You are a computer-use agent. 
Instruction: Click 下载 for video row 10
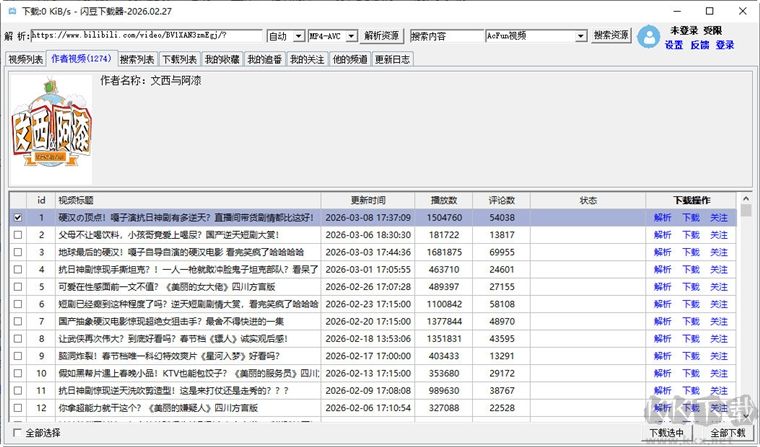(691, 373)
